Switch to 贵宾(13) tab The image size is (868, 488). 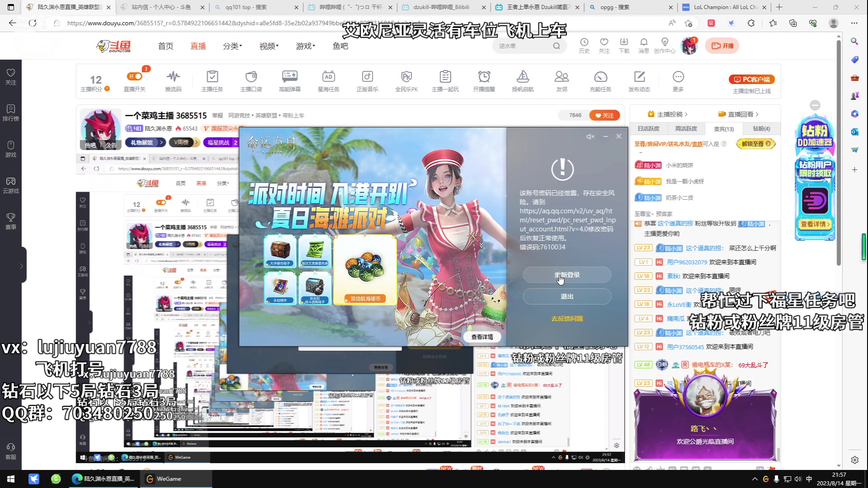pos(723,129)
